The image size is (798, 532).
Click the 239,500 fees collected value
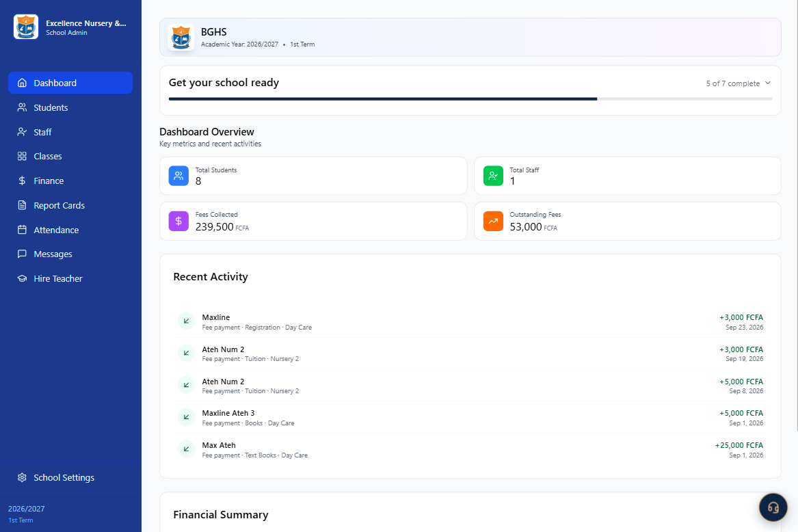coord(214,226)
